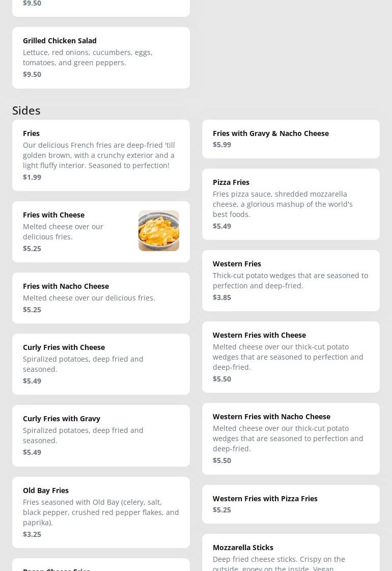Viewport: 392px width, 571px height.
Task: Open the Western Fries item
Action: coord(291,281)
